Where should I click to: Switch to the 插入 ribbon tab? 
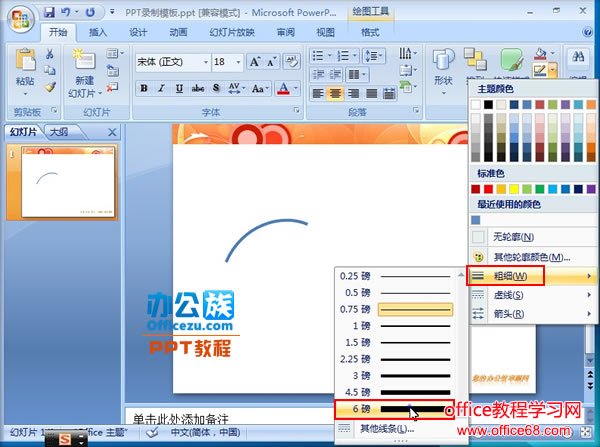[x=98, y=33]
